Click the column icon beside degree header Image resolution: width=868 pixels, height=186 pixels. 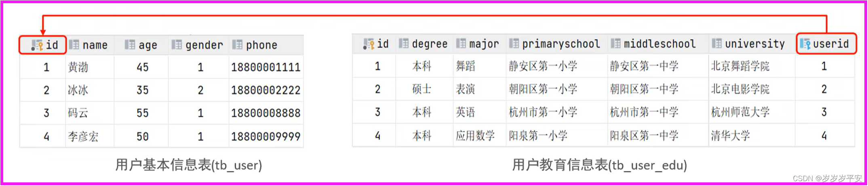tap(403, 44)
